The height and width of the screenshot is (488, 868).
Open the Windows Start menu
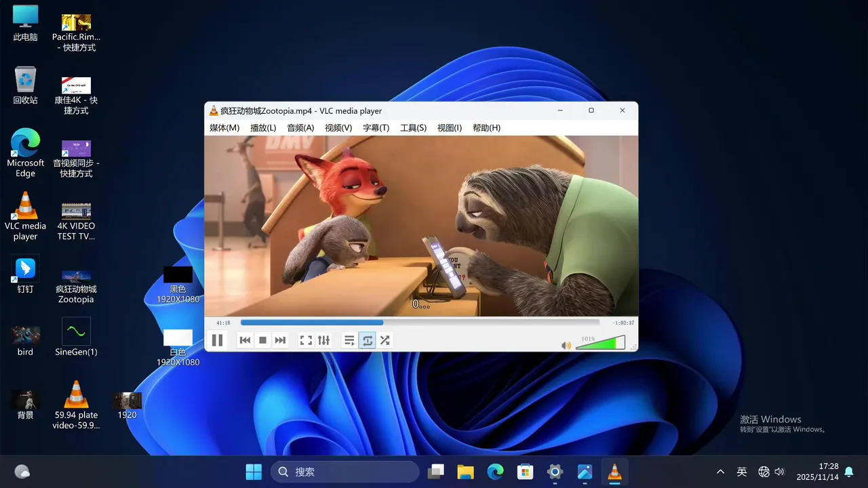click(254, 472)
